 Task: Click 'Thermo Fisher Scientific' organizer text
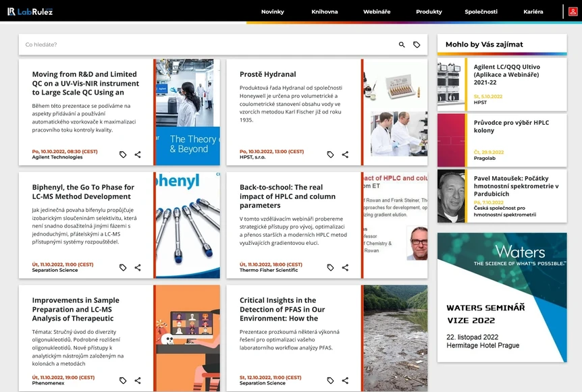click(268, 271)
